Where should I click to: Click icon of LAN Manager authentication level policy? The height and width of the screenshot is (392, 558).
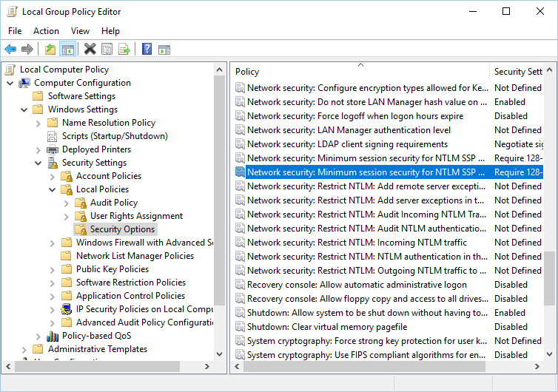[241, 130]
